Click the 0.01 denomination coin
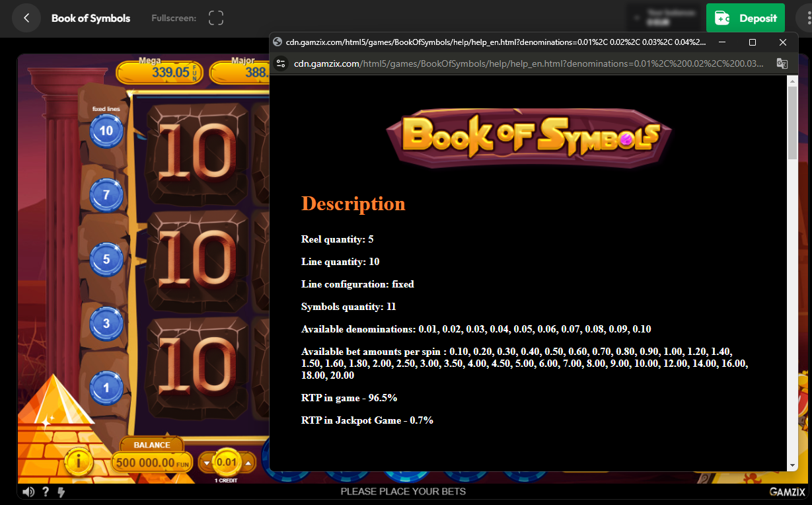The image size is (812, 505). (227, 462)
